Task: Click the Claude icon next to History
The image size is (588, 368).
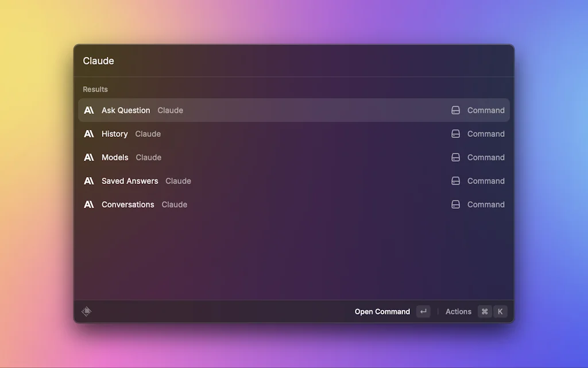Action: (x=89, y=133)
